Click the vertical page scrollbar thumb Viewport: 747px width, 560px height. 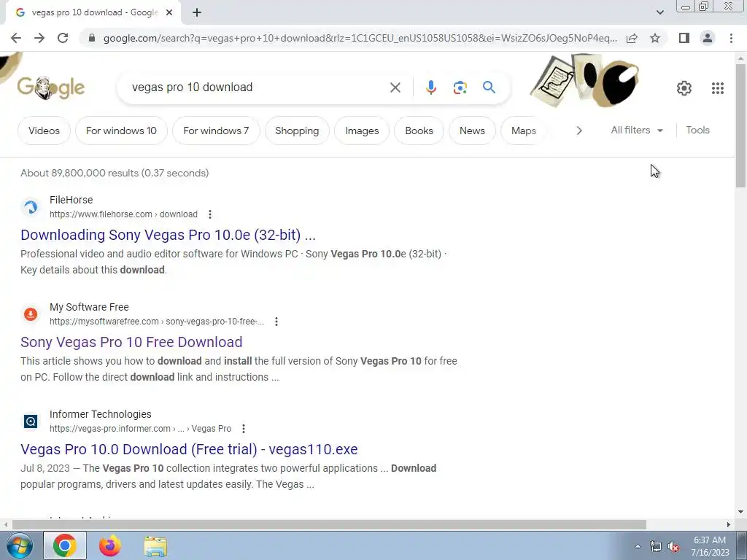pos(740,125)
